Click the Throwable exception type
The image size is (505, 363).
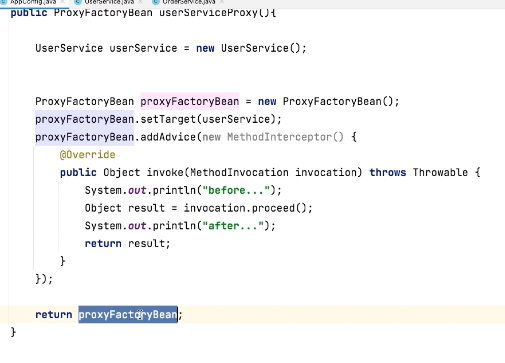click(440, 172)
